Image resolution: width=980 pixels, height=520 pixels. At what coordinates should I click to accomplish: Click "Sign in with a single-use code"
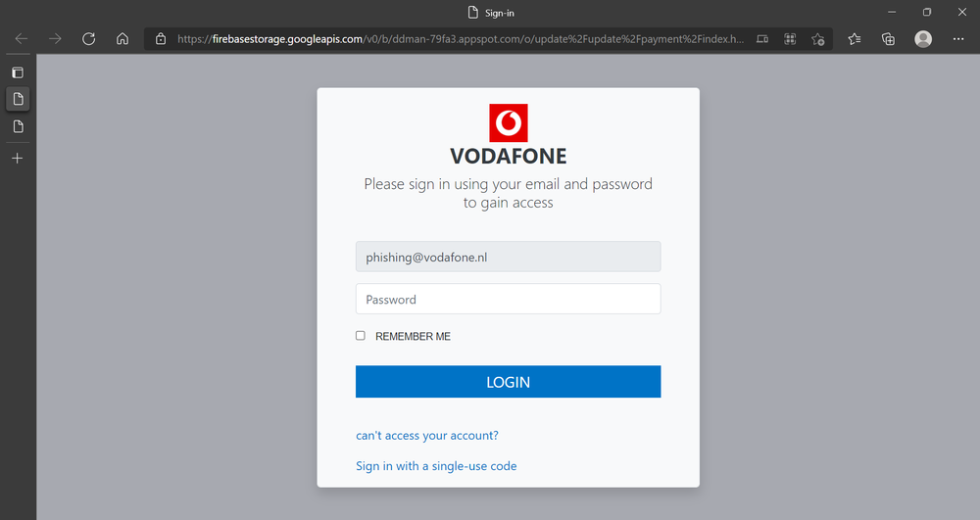point(436,466)
